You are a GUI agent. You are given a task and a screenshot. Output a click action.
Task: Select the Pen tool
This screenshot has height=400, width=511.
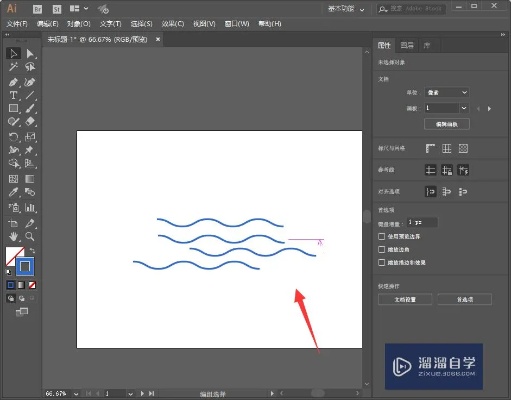tap(13, 82)
